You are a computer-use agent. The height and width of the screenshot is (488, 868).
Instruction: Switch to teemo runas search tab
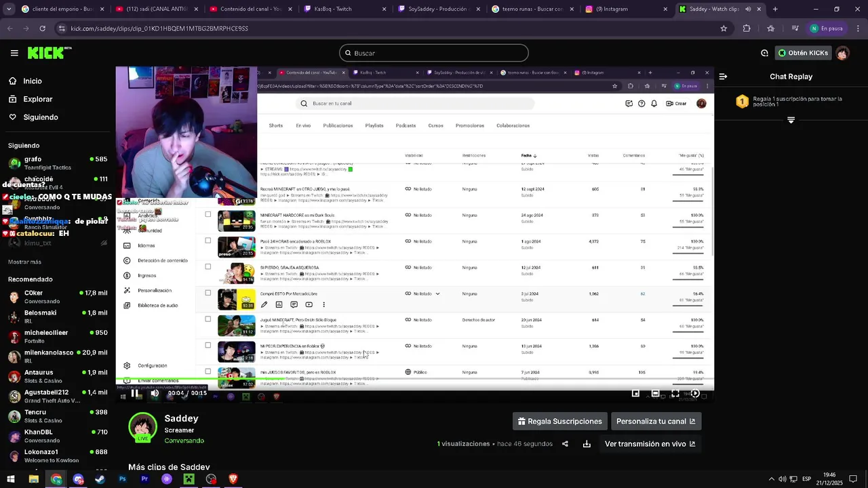532,9
